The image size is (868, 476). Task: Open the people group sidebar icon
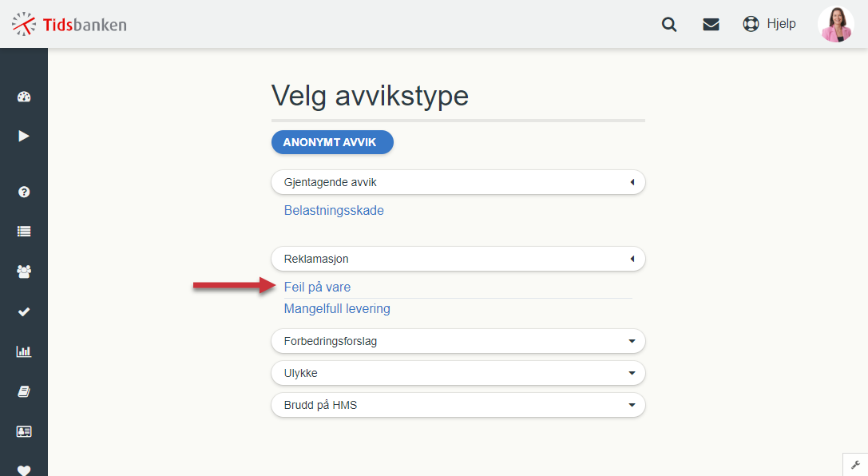tap(24, 272)
